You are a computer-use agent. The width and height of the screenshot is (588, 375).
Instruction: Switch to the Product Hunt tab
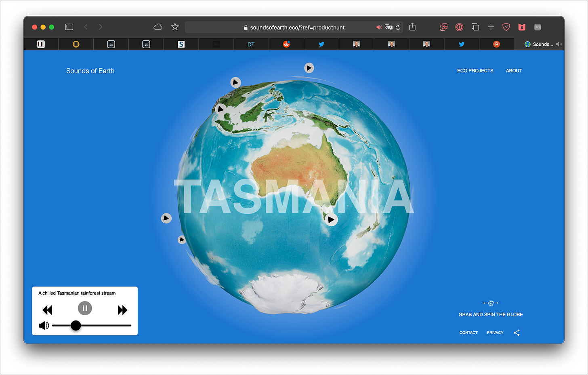496,44
